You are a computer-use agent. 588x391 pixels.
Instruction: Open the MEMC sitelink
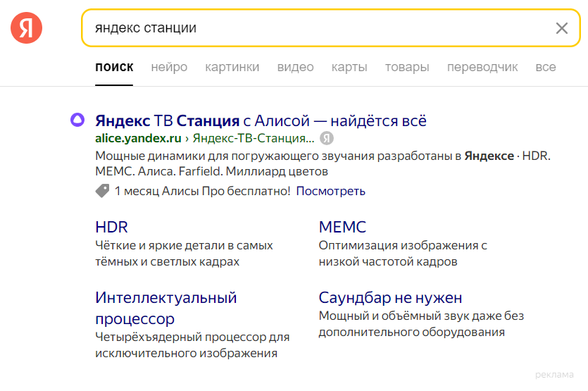[342, 227]
